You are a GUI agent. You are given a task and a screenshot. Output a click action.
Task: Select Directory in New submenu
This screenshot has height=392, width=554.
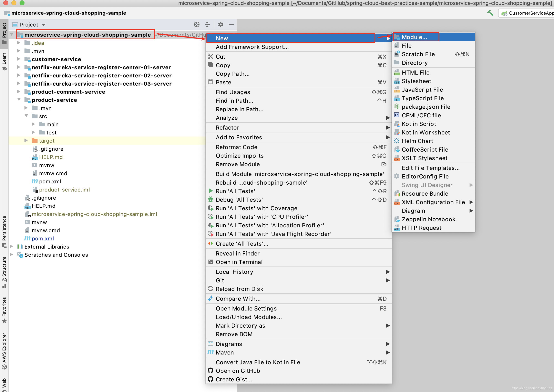point(433,63)
